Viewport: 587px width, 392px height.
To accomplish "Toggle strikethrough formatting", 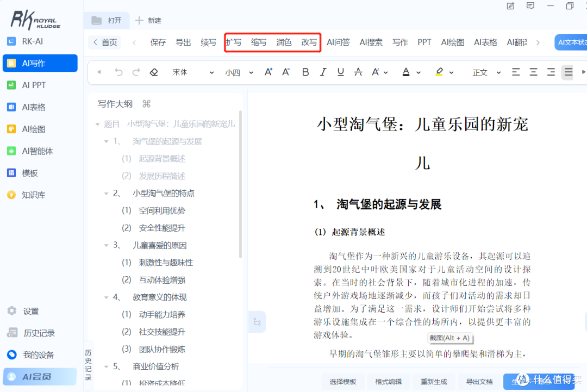I will pyautogui.click(x=358, y=72).
